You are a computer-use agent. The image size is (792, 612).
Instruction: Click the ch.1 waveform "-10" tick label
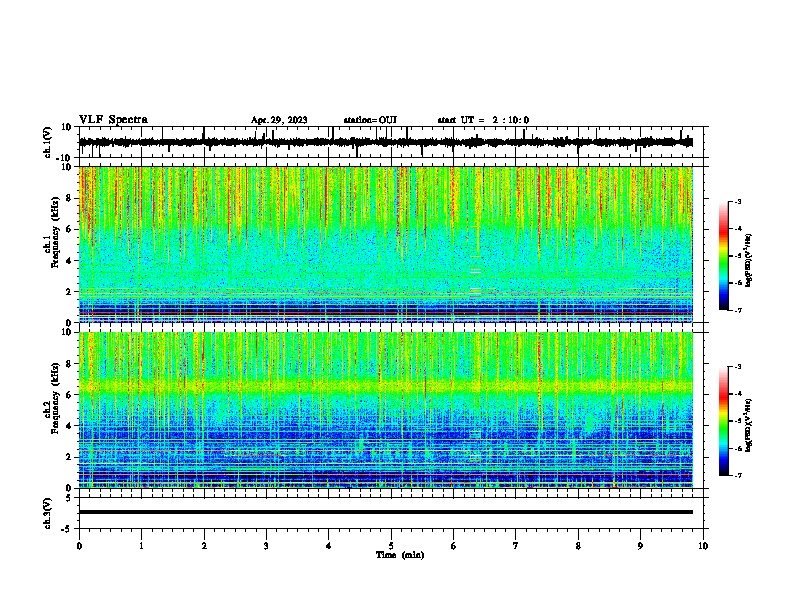click(x=64, y=158)
